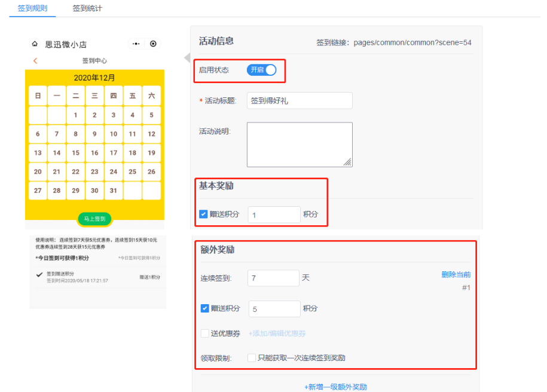547x392 pixels.
Task: Click the *今日签到可获得1积分 bold text
Action: 62,258
